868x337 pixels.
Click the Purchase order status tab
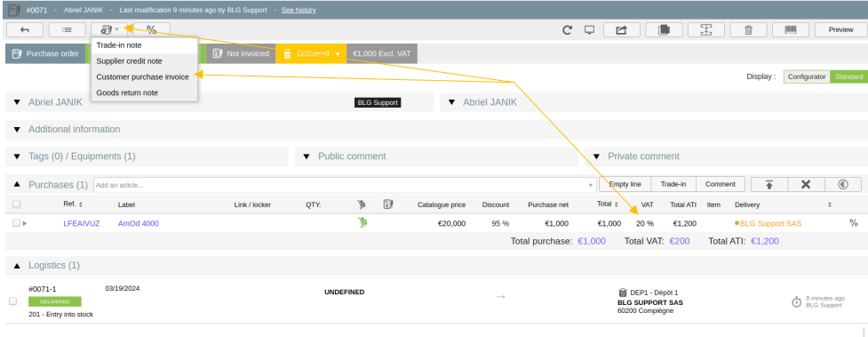(45, 53)
